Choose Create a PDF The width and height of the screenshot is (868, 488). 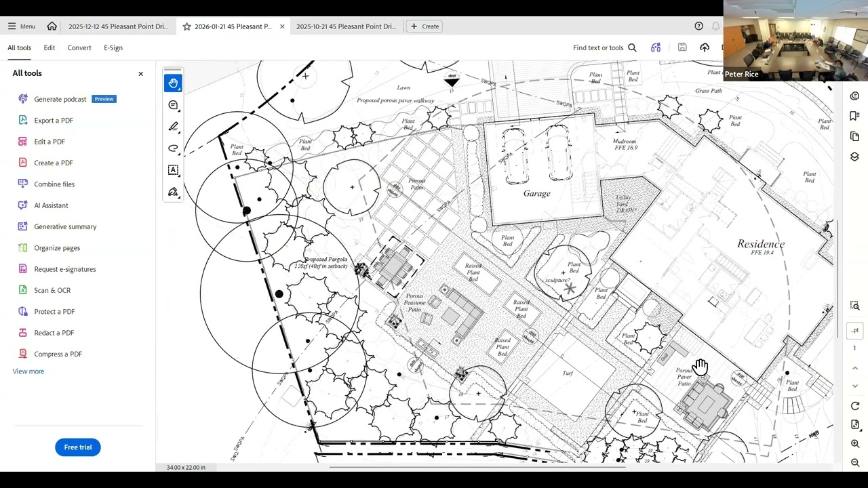[54, 163]
